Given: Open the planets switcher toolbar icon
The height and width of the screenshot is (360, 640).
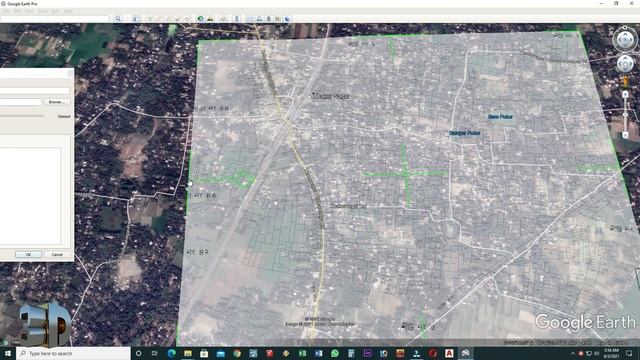Looking at the screenshot, I should (x=223, y=19).
